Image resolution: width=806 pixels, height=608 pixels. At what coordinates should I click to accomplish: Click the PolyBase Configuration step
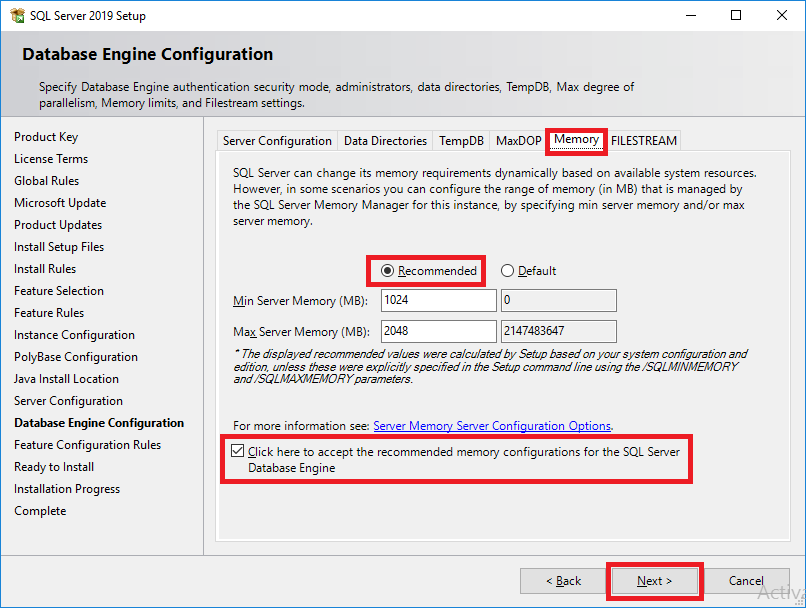click(76, 357)
